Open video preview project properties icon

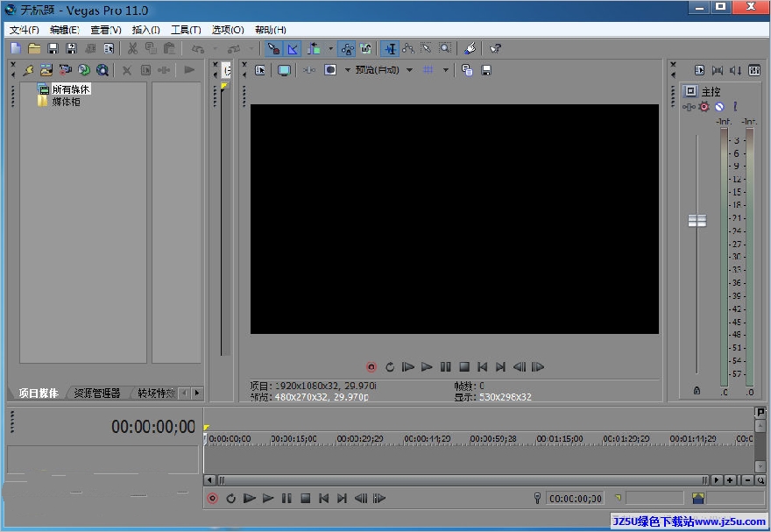click(x=260, y=70)
